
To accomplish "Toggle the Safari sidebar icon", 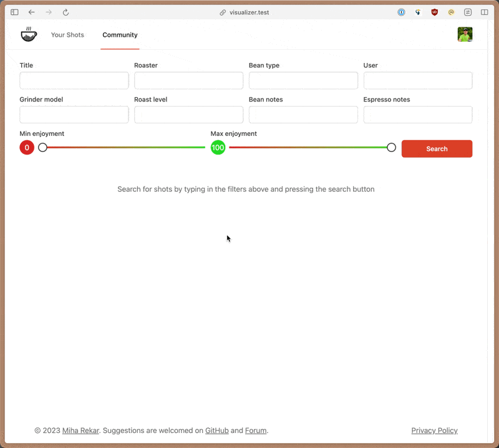I will point(14,12).
